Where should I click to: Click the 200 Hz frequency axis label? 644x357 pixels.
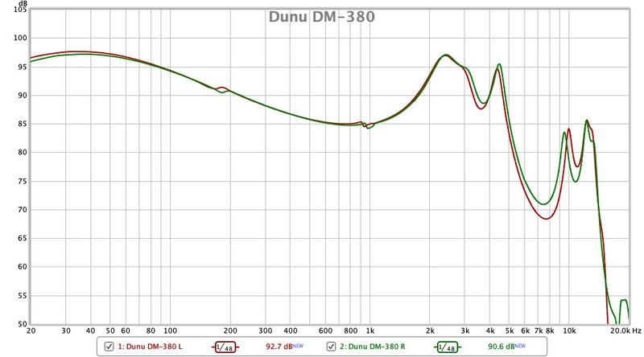coord(230,330)
